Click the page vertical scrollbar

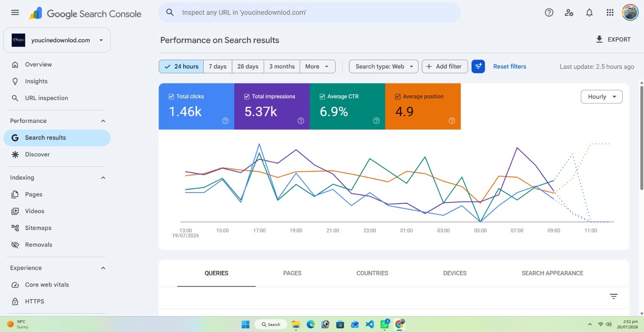pyautogui.click(x=642, y=137)
